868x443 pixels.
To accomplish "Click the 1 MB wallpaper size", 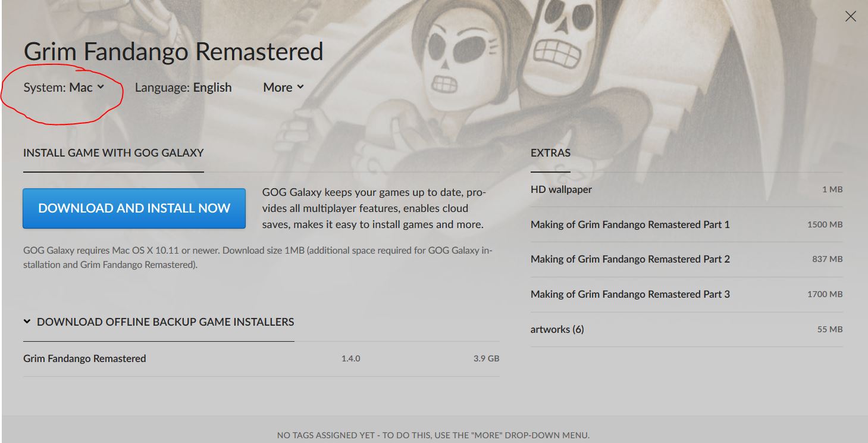I will click(x=832, y=189).
